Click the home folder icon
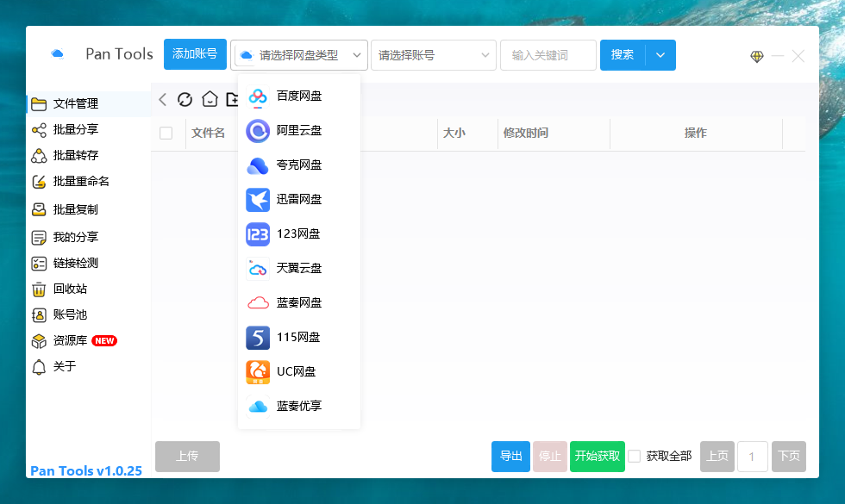 click(210, 99)
